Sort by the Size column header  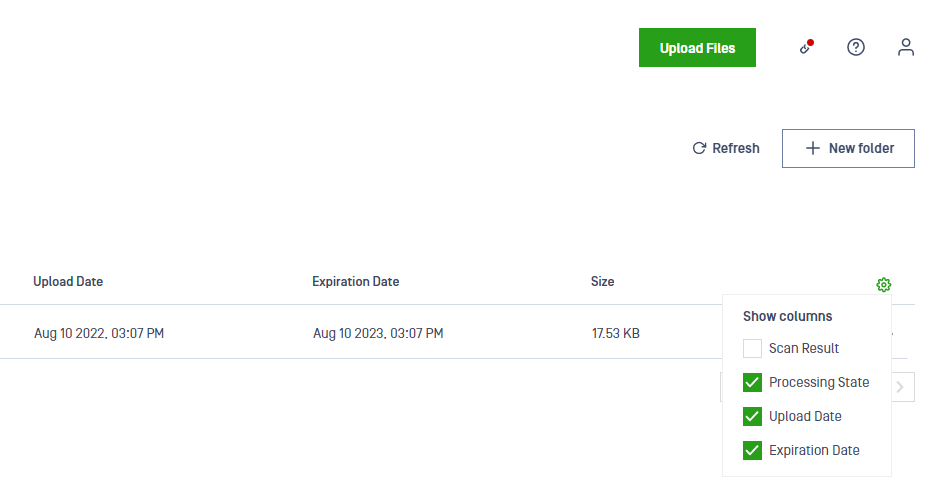[602, 282]
